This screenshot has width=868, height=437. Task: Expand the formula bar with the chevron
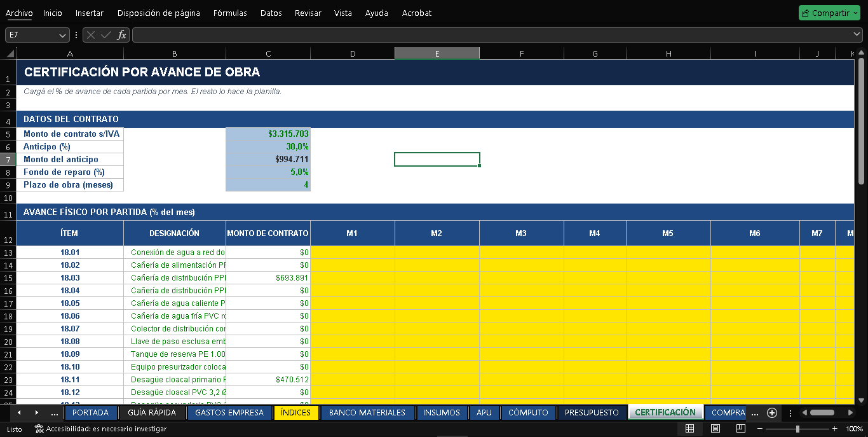[x=857, y=35]
